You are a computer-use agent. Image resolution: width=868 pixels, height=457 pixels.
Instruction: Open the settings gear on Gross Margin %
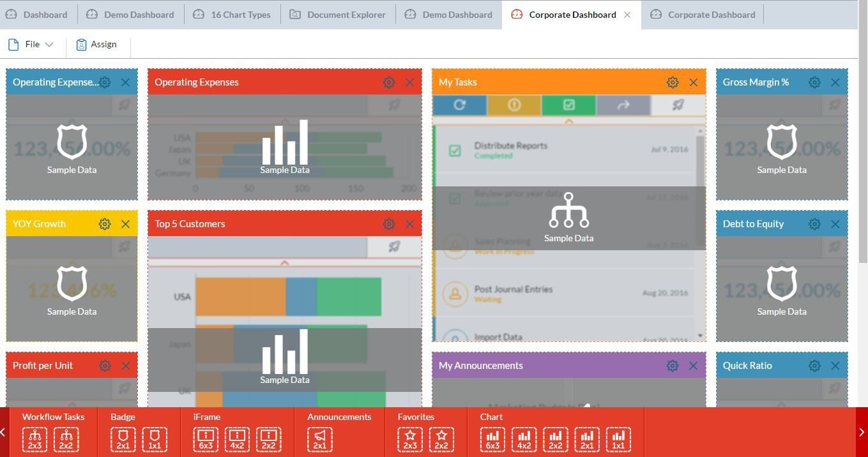point(814,82)
